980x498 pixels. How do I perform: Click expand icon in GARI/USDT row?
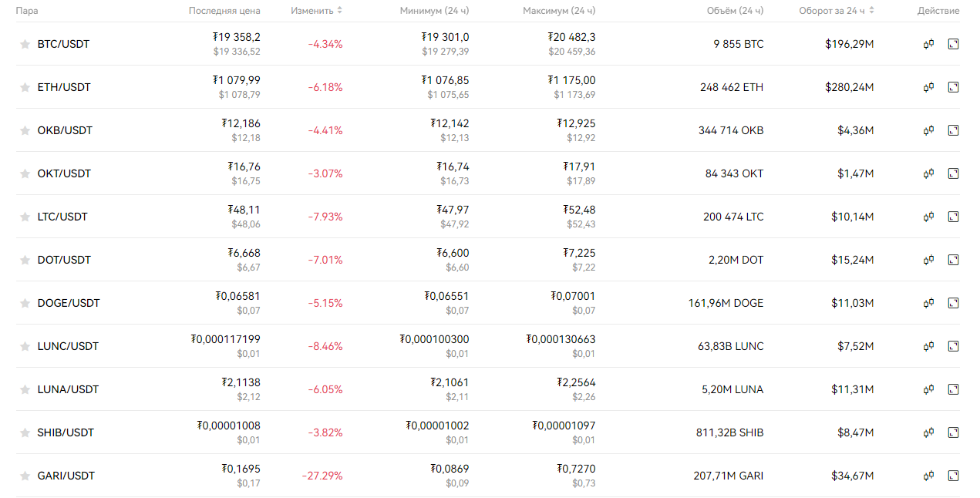pyautogui.click(x=953, y=476)
